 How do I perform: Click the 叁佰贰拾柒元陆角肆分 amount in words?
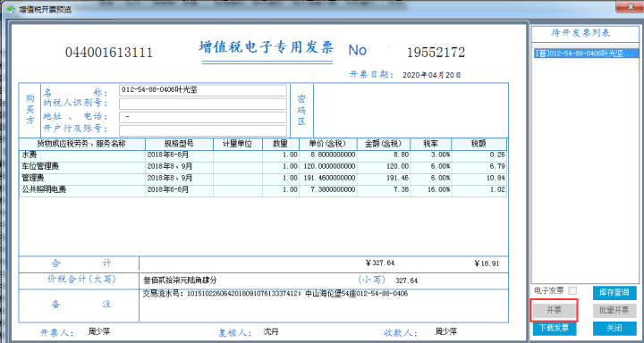(180, 280)
